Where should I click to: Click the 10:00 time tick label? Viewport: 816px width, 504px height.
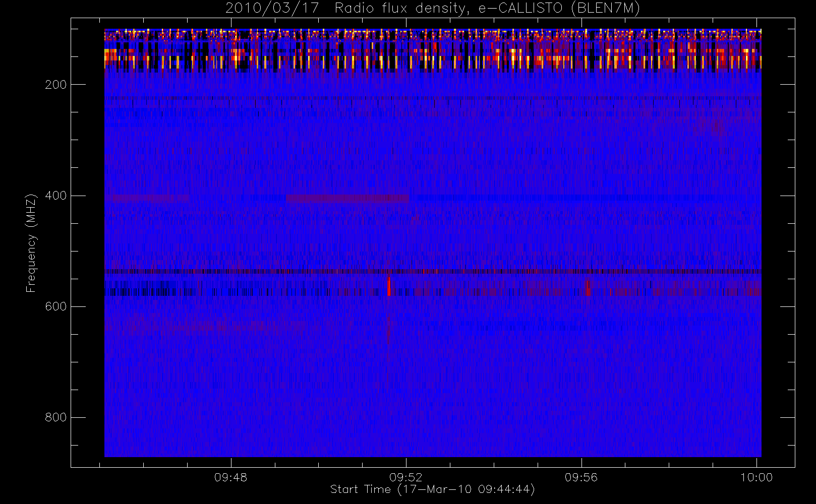(x=756, y=477)
